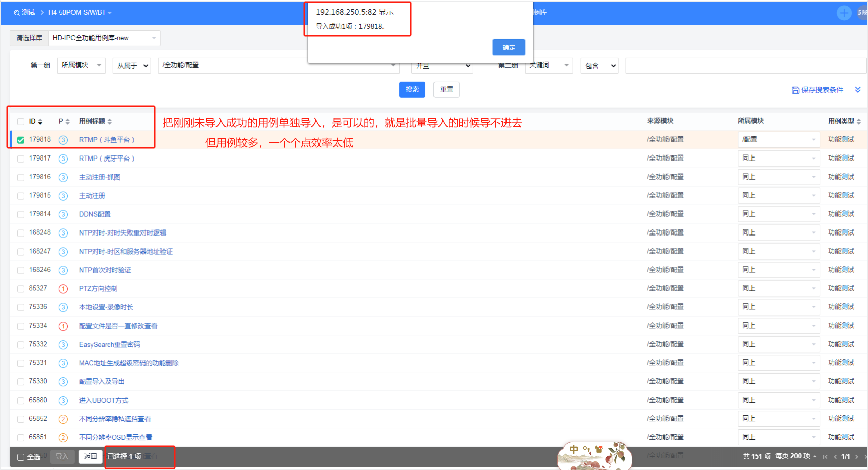
Task: Click the save icon beside 保存搜索条件
Action: coord(795,90)
